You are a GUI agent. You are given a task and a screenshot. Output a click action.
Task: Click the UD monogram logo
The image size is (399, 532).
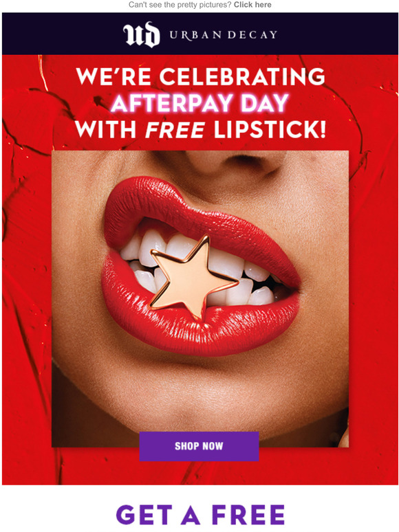tap(141, 34)
